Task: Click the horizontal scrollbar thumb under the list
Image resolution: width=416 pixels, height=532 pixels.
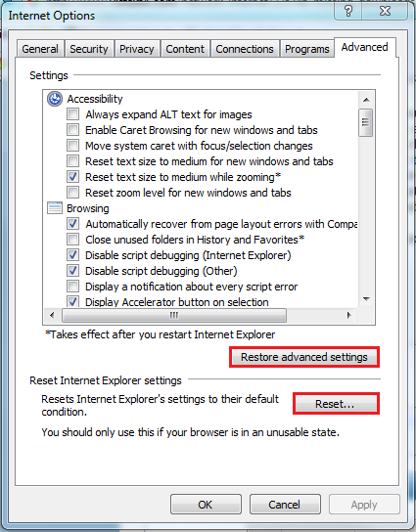Action: pos(174,315)
